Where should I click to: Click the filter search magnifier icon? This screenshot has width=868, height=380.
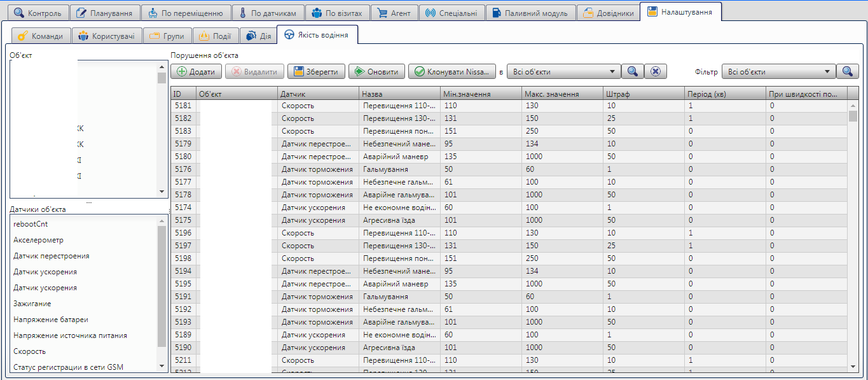pos(847,72)
